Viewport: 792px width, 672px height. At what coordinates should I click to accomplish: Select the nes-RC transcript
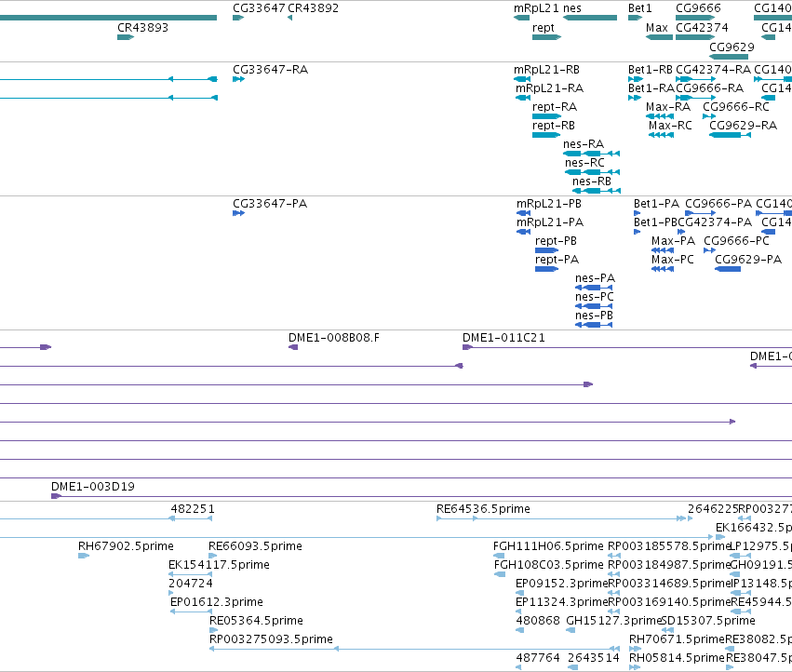point(584,163)
